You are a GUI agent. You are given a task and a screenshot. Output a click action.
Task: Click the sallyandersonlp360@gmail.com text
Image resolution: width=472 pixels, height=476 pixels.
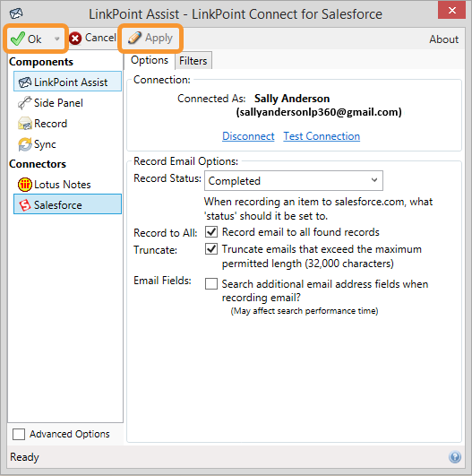(319, 112)
